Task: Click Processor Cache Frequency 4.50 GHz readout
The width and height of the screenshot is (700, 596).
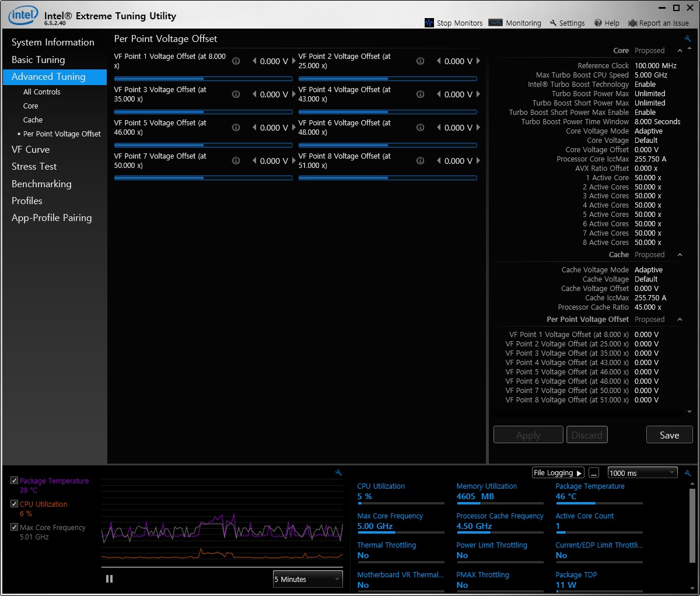Action: click(x=474, y=526)
